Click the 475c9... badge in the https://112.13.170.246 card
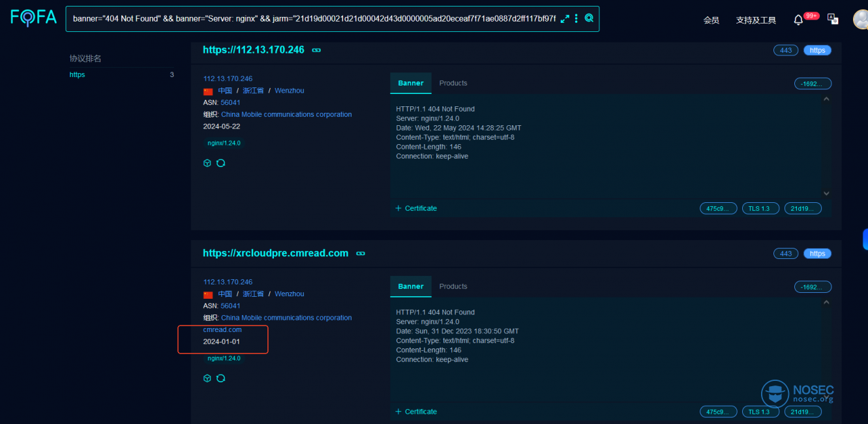The height and width of the screenshot is (424, 868). tap(719, 209)
